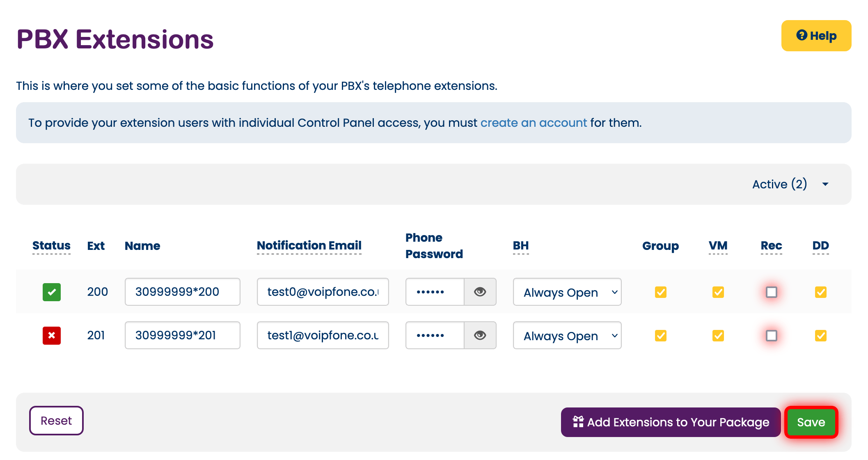Click the question mark Help icon

coord(802,35)
